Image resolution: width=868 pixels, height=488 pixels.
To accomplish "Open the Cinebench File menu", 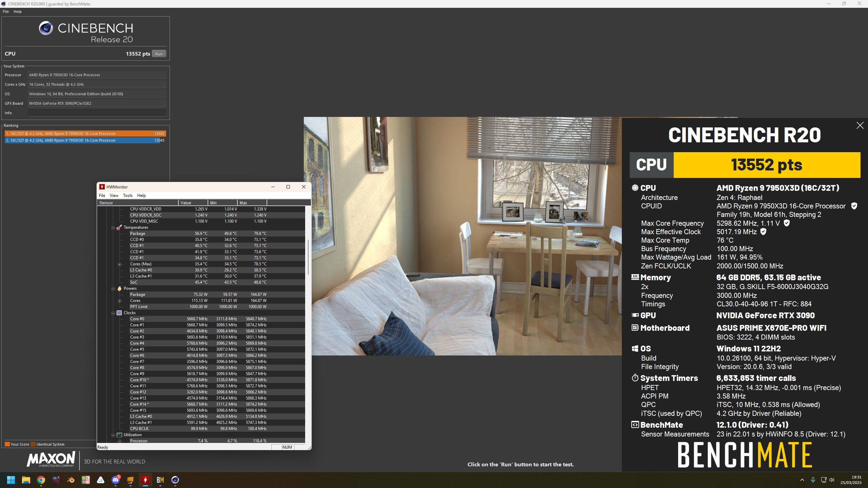I will click(x=6, y=12).
